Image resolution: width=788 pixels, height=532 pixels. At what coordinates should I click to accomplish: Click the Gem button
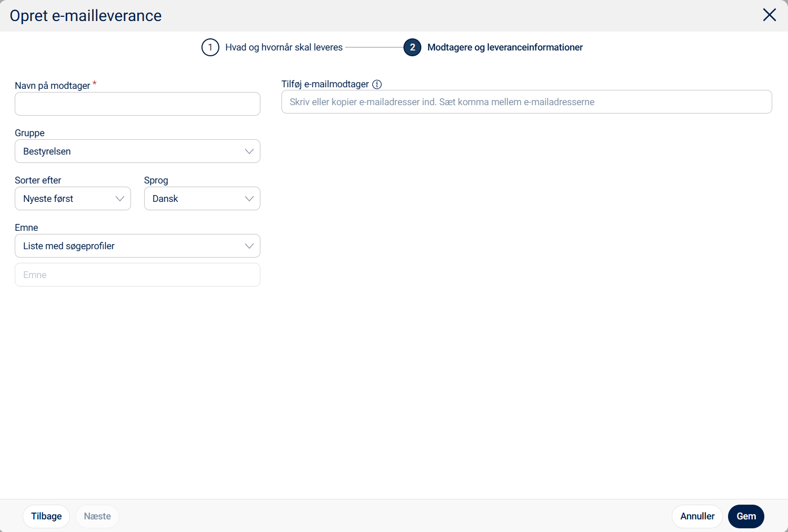tap(746, 516)
